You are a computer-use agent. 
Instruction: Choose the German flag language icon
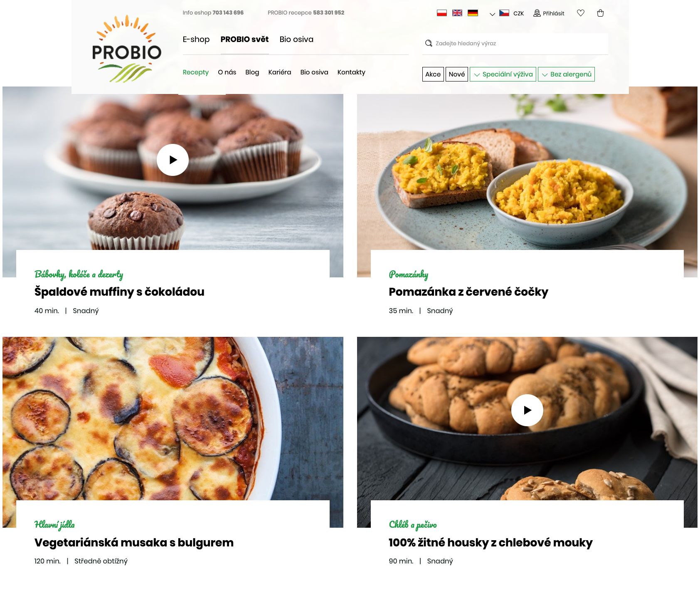473,13
